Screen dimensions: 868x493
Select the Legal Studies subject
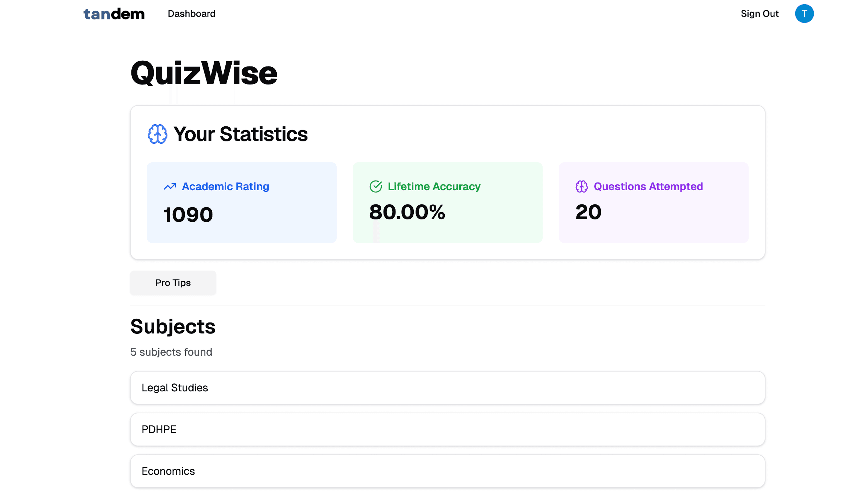447,388
